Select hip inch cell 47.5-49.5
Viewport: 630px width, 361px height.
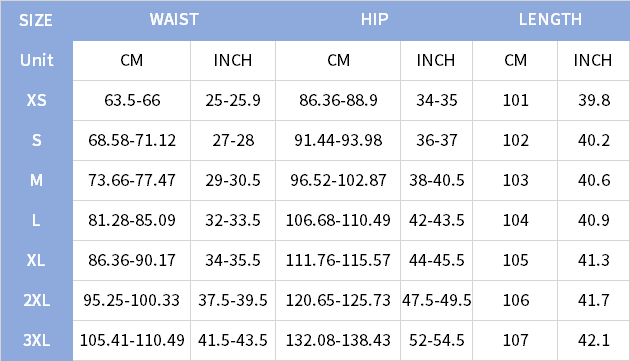(x=437, y=300)
